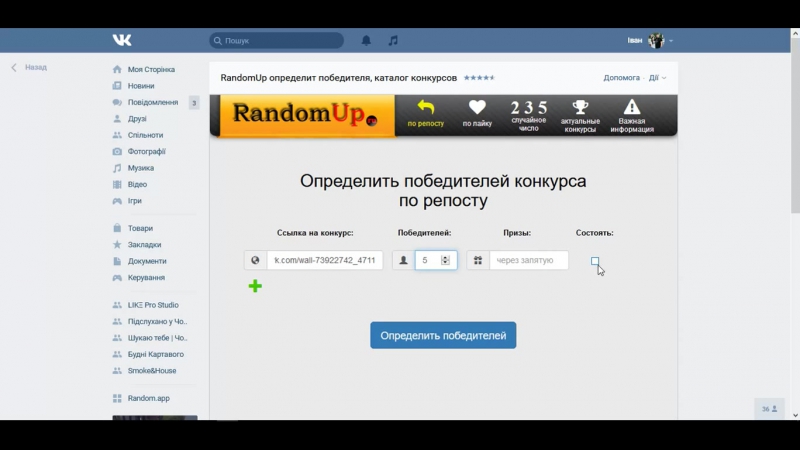The height and width of the screenshot is (450, 800).
Task: Click the contest link input field
Action: click(325, 260)
